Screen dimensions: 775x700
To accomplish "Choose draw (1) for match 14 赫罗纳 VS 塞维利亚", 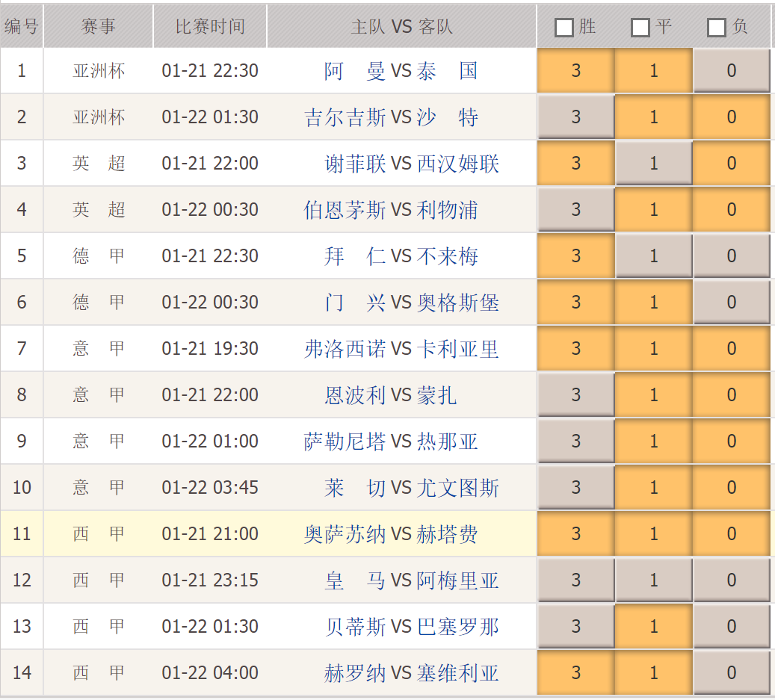I will tap(654, 672).
